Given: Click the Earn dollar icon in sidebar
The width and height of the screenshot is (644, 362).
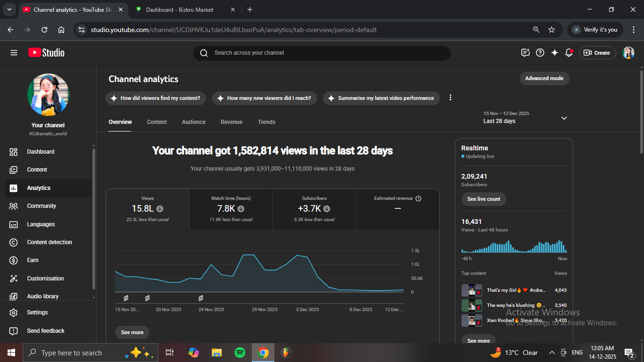Looking at the screenshot, I should coord(14,260).
